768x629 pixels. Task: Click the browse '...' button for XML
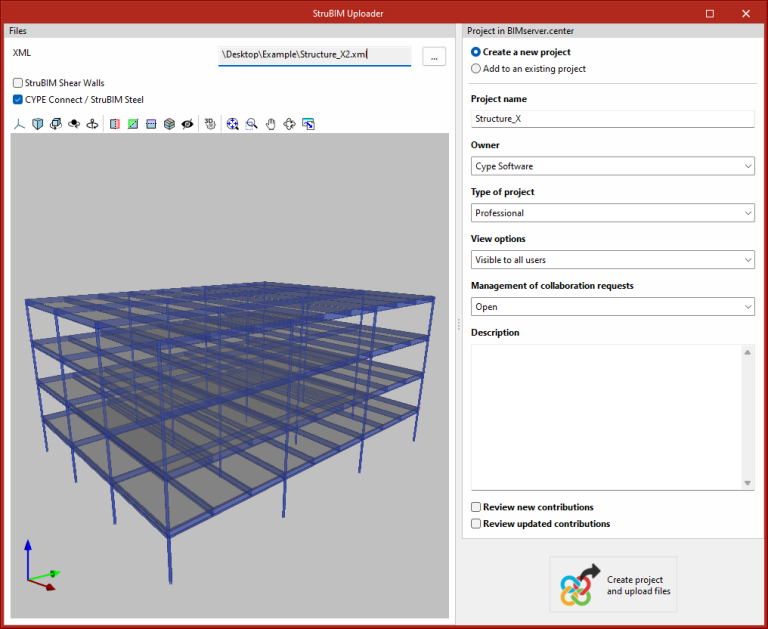click(434, 56)
